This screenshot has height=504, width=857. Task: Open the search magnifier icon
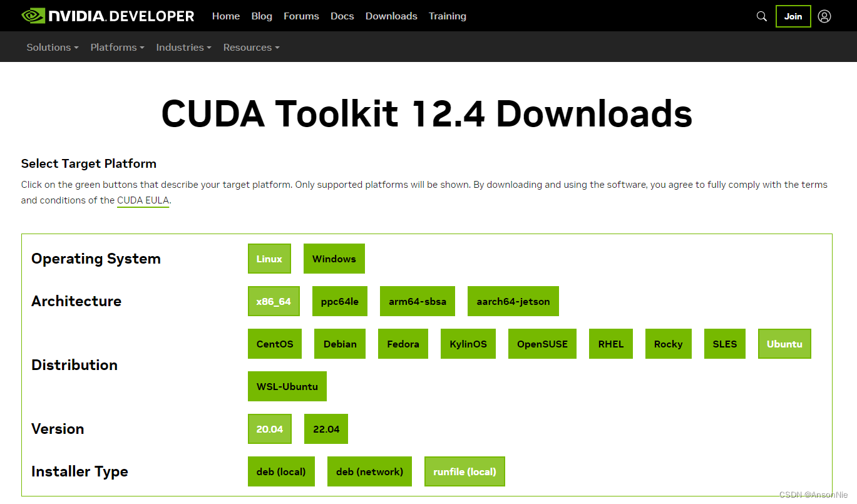pos(761,16)
